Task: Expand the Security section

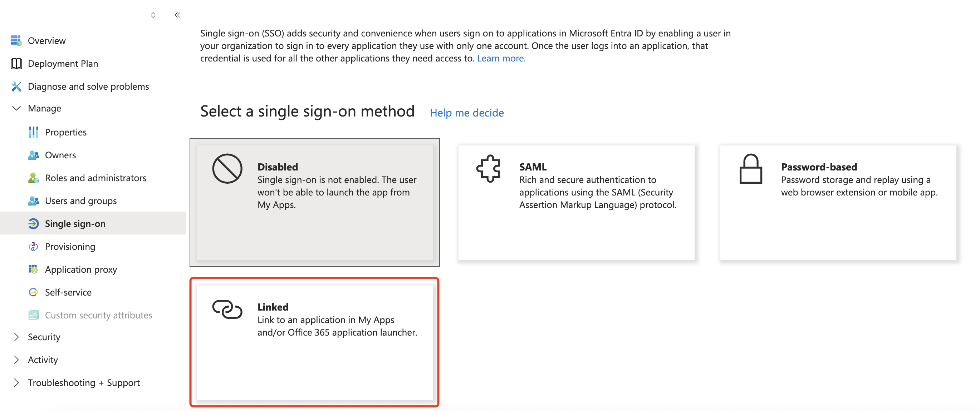Action: pos(16,337)
